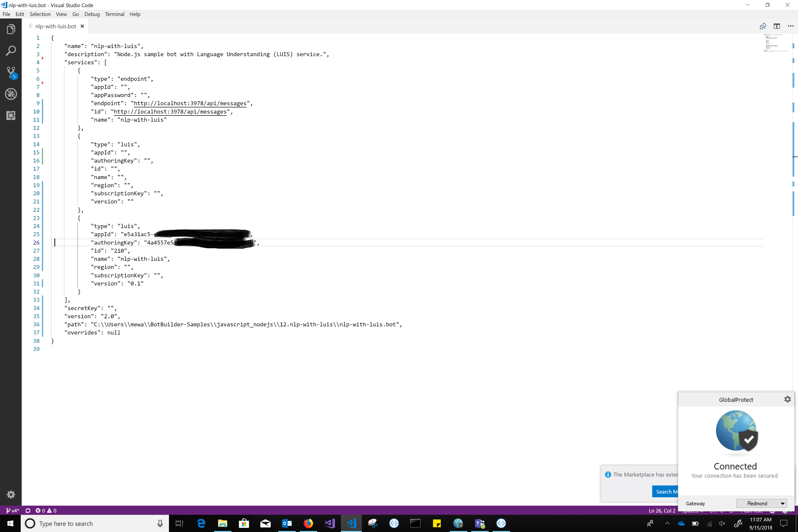Click the Split Editor icon in the title bar
798x532 pixels.
point(777,26)
